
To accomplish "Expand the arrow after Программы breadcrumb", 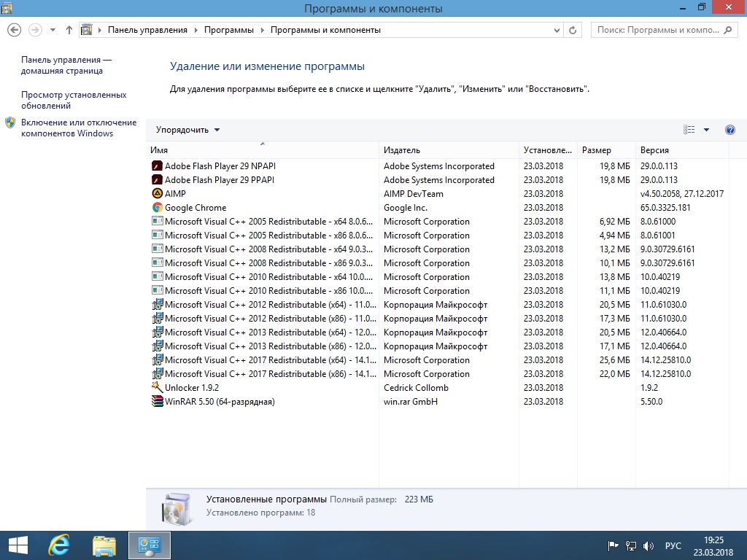I will point(262,30).
